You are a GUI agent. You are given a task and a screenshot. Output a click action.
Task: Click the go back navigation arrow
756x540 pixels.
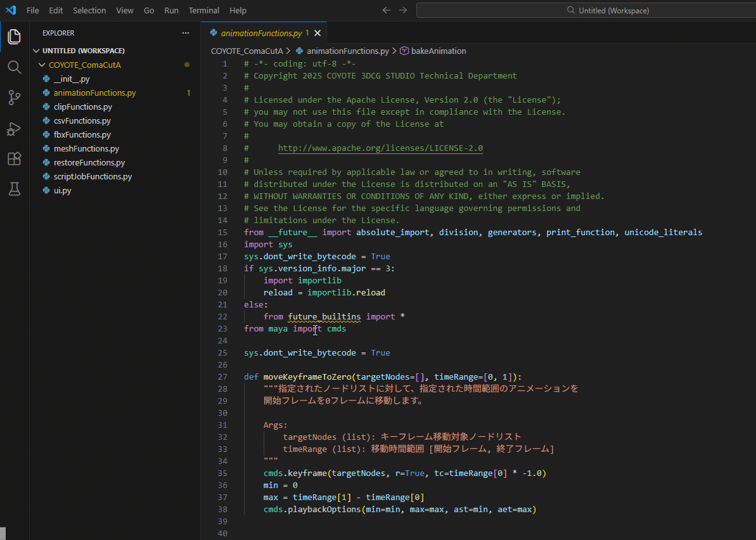(387, 10)
